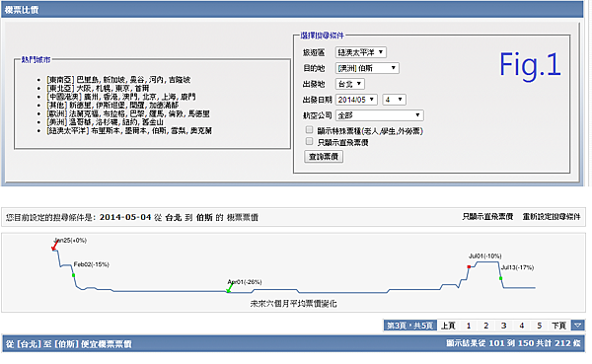
Task: Click the green arrow marker at Apr01(-26%)
Action: 229,288
